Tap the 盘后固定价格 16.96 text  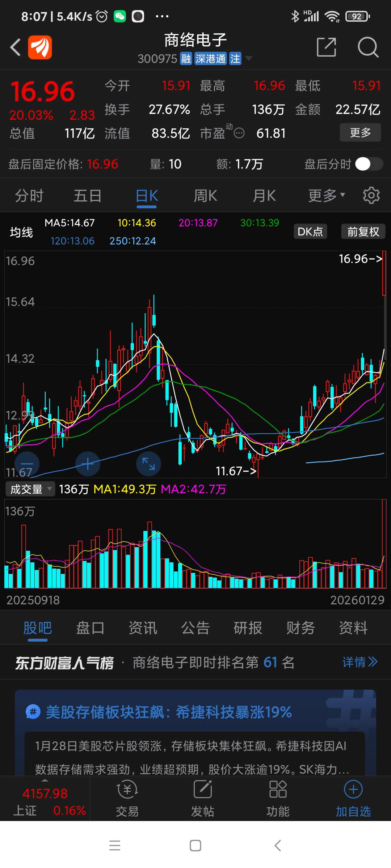(63, 164)
